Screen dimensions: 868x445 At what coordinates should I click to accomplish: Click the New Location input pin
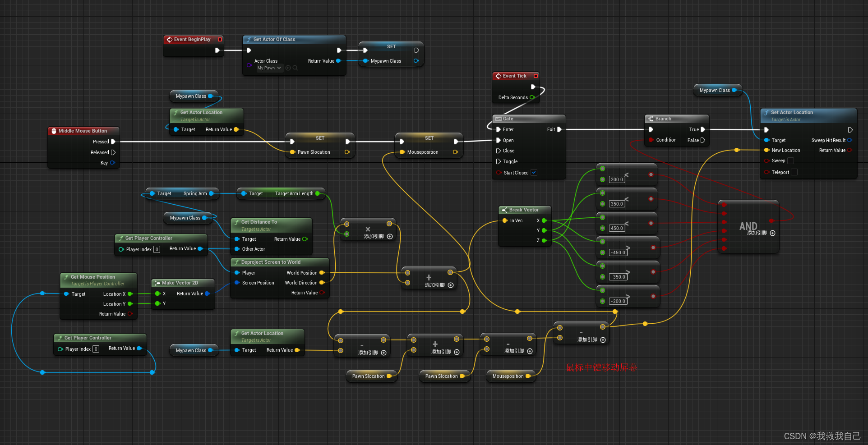coord(766,150)
